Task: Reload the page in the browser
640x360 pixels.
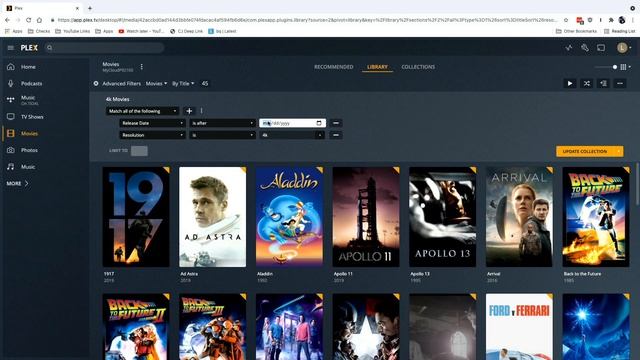Action: tap(28, 20)
